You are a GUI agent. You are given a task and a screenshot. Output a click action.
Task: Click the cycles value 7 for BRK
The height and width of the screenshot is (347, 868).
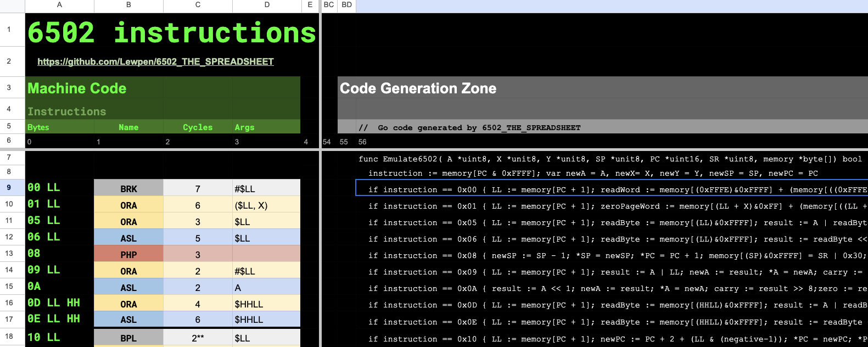tap(198, 188)
